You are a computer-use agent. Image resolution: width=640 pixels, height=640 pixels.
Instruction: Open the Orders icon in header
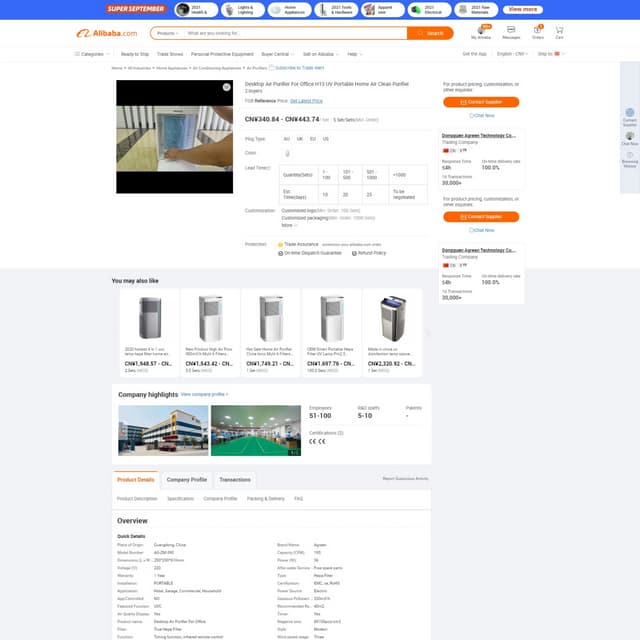pyautogui.click(x=538, y=32)
